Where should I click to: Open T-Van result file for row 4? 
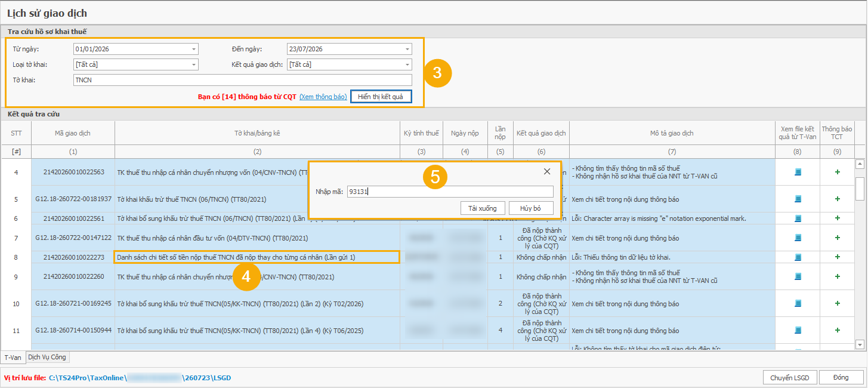798,172
